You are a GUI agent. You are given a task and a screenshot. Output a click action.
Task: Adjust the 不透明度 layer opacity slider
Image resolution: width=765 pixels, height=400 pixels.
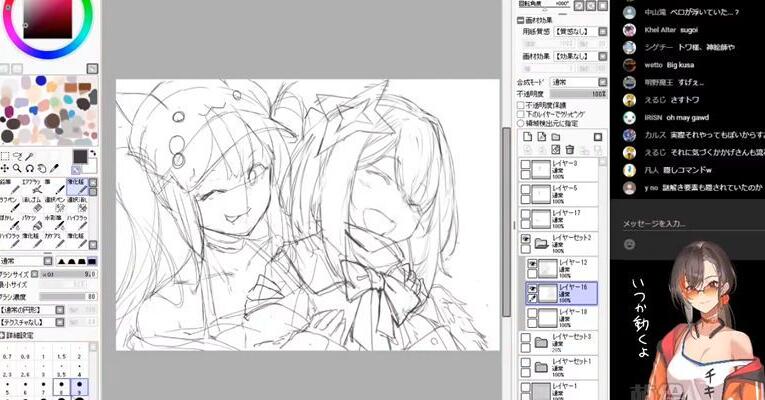click(578, 94)
